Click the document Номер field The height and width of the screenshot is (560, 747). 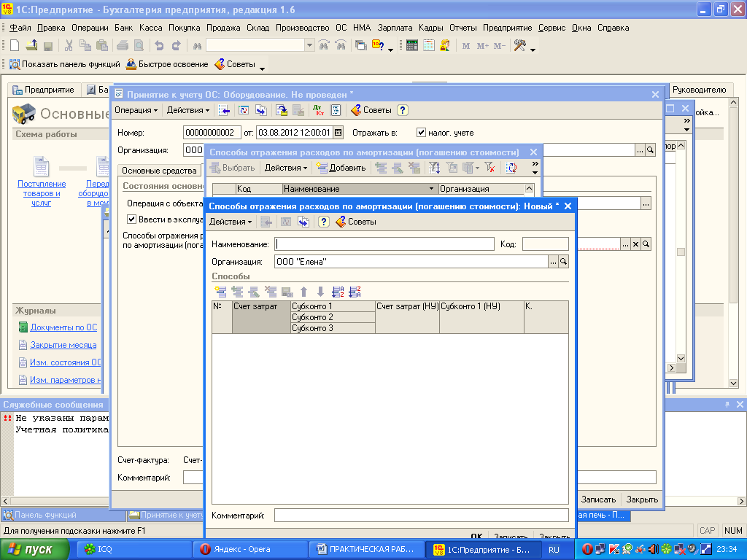[212, 133]
